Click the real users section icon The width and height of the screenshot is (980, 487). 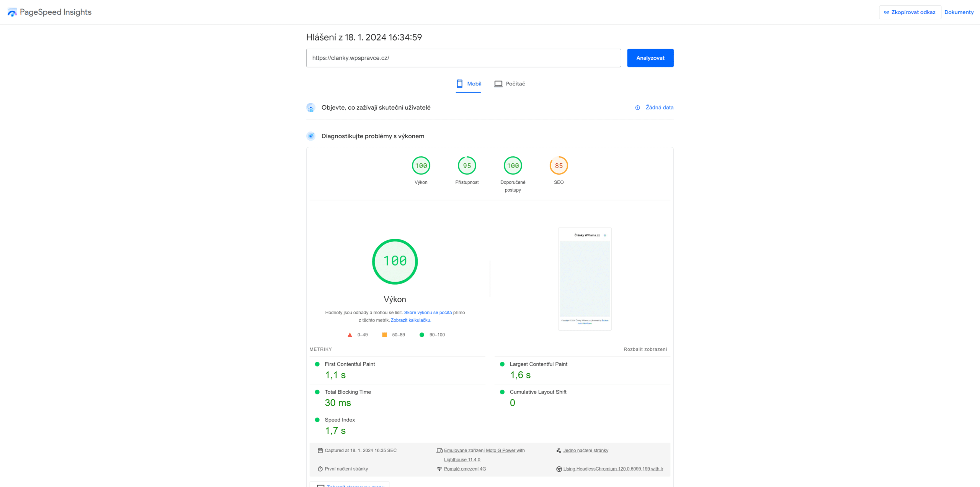(x=311, y=108)
